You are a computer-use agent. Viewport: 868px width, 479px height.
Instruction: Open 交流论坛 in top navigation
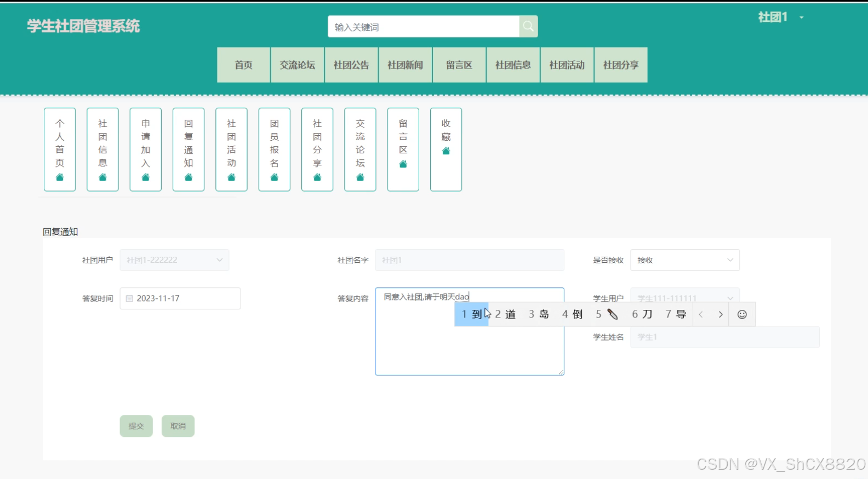pyautogui.click(x=298, y=65)
